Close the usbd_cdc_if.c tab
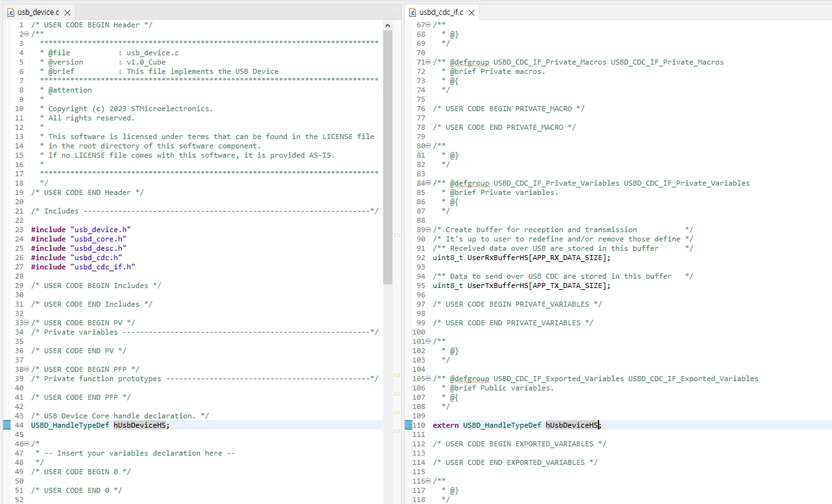832x504 pixels. [x=471, y=12]
